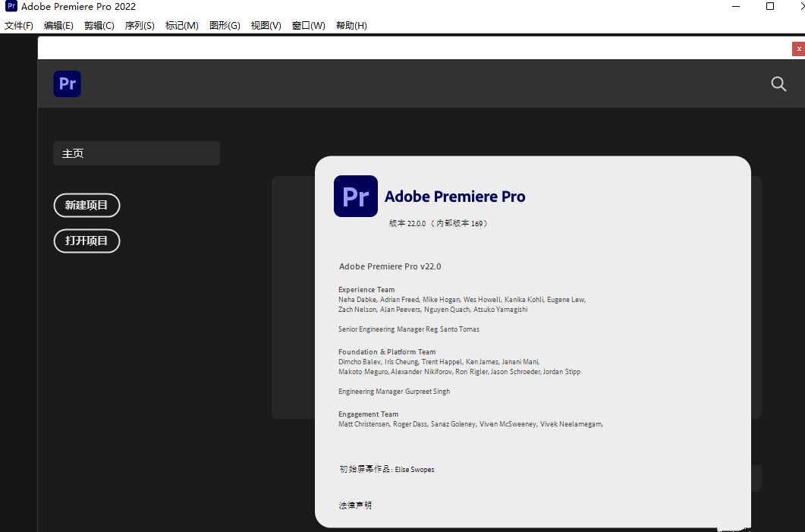Click the 打开项目 button
Image resolution: width=805 pixels, height=532 pixels.
pyautogui.click(x=86, y=241)
